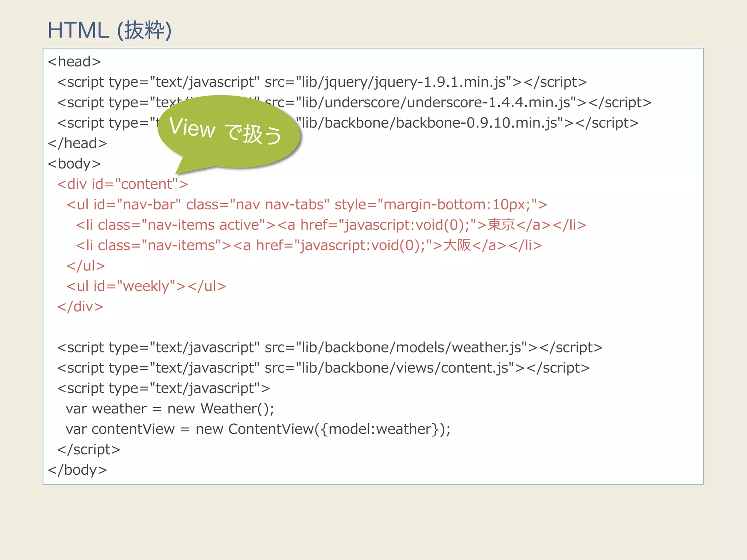
Task: Click the jquery-1.9.1.min.js script line
Action: (x=322, y=82)
